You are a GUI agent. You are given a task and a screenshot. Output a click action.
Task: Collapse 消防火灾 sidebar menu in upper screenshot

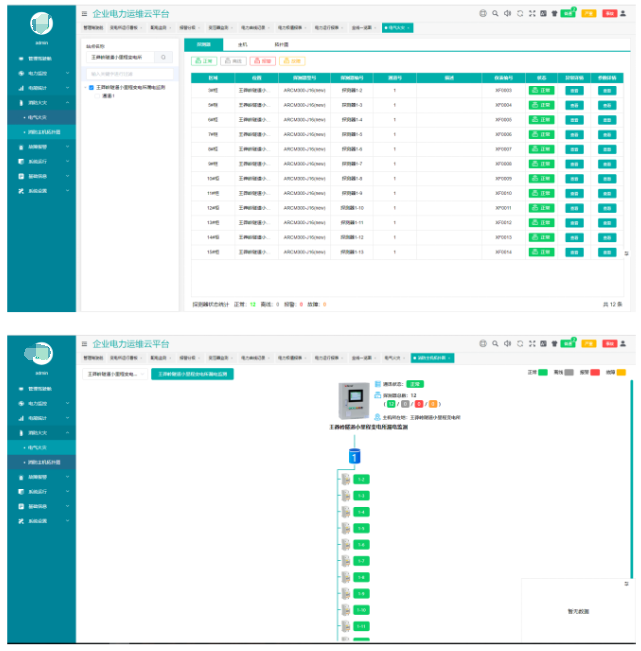pos(42,103)
